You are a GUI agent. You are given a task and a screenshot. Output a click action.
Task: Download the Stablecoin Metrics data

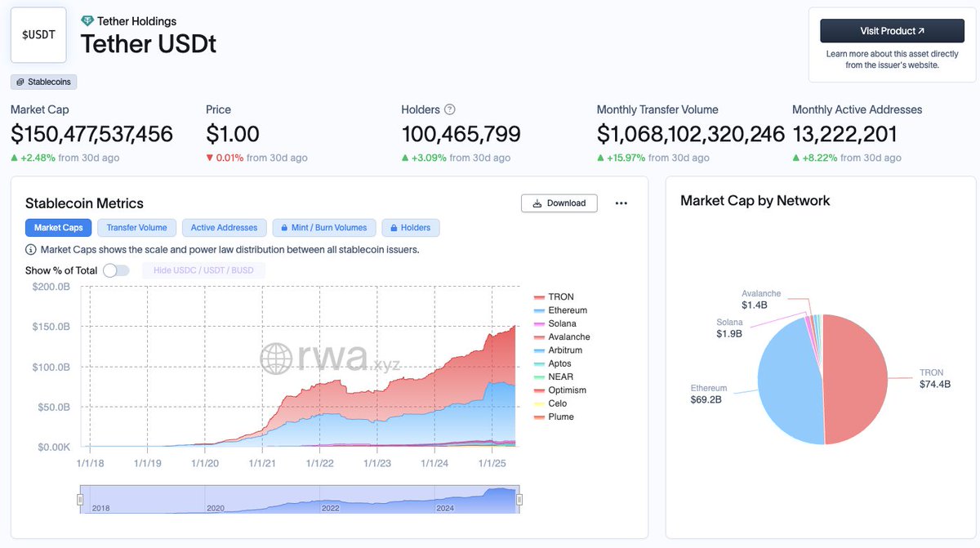(559, 203)
